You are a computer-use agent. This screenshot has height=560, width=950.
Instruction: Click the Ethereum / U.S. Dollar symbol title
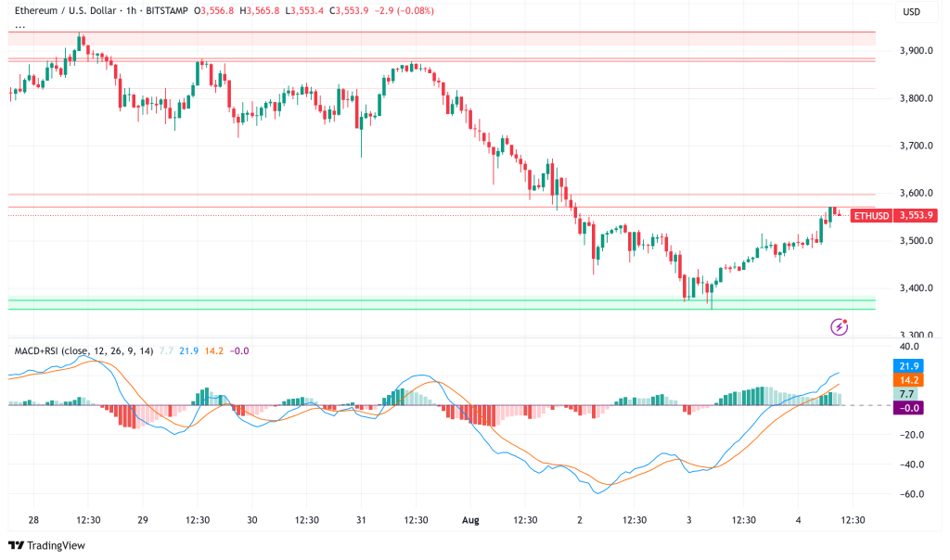point(66,11)
